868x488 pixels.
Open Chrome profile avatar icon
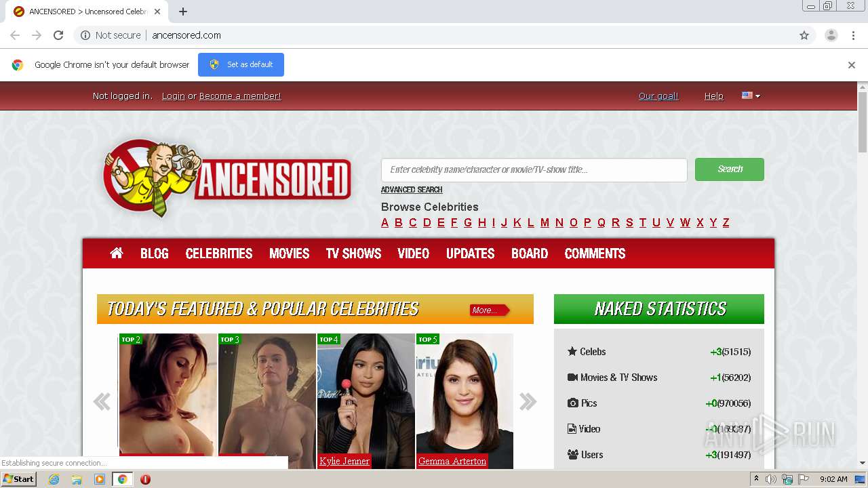coord(831,35)
